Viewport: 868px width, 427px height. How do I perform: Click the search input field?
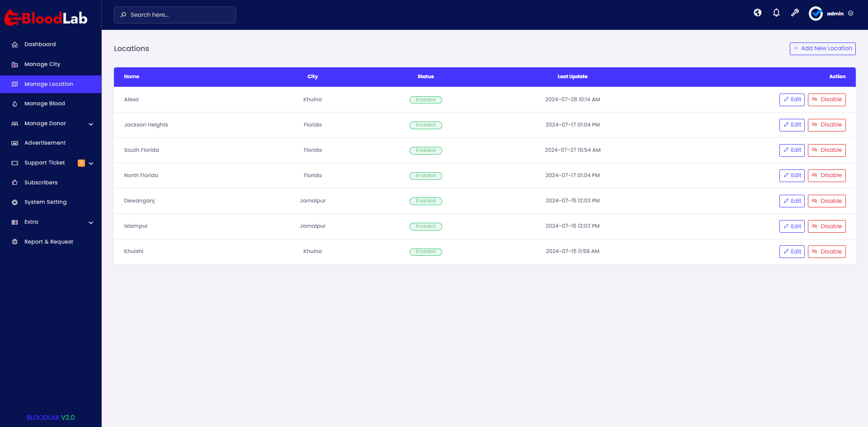[175, 14]
